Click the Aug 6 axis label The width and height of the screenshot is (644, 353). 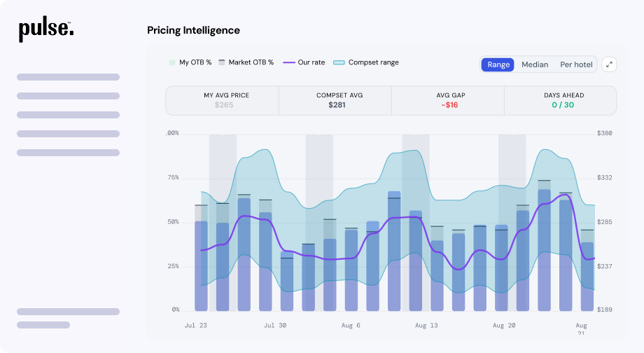click(x=351, y=326)
